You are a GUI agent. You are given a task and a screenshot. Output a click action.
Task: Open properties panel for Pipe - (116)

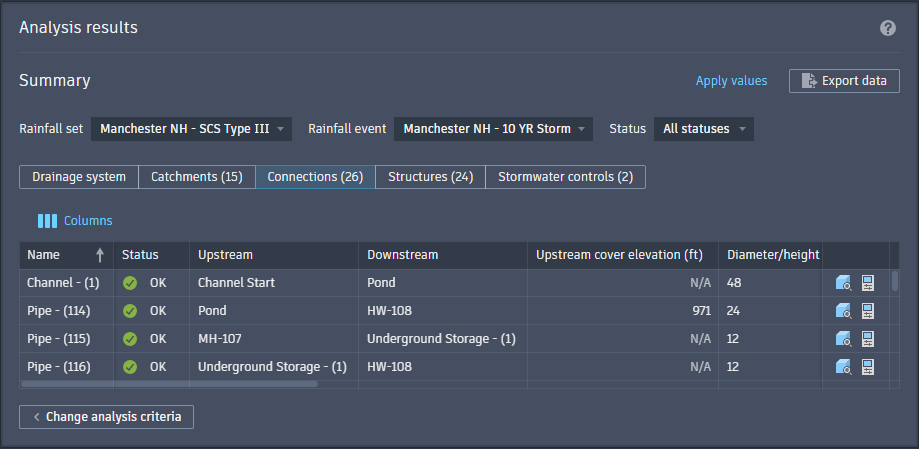(x=867, y=367)
